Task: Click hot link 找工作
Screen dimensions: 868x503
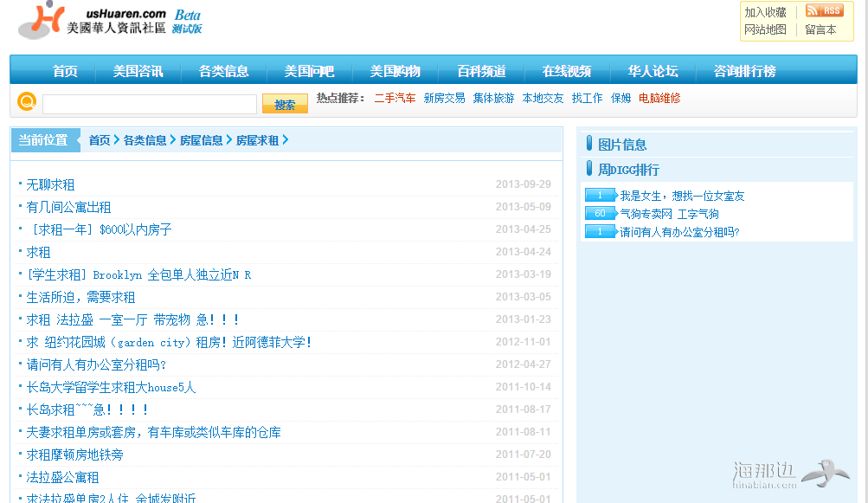Action: pos(587,98)
